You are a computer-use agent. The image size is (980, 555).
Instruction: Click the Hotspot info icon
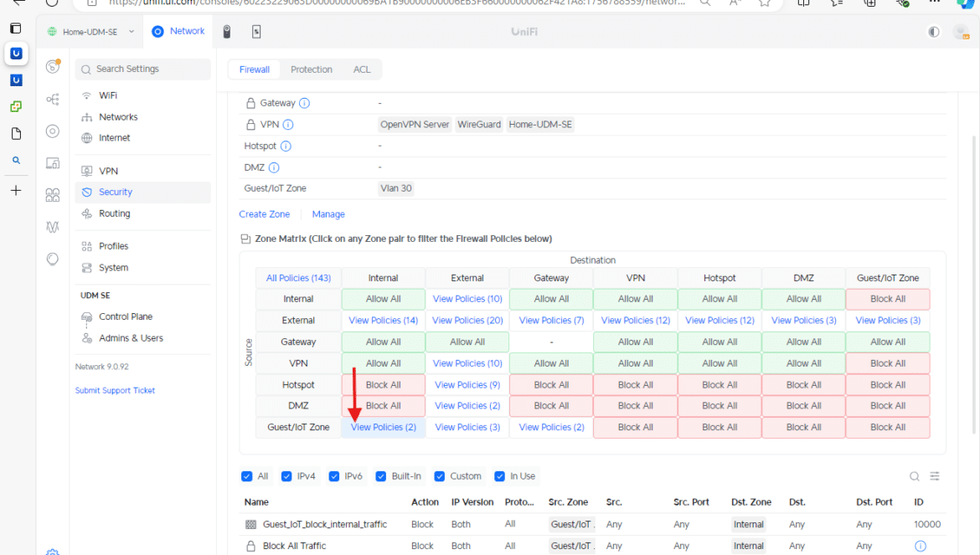coord(286,146)
